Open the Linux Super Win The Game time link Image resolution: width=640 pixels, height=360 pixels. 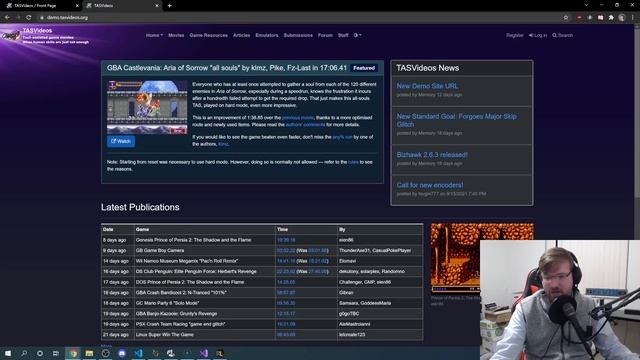click(x=286, y=335)
